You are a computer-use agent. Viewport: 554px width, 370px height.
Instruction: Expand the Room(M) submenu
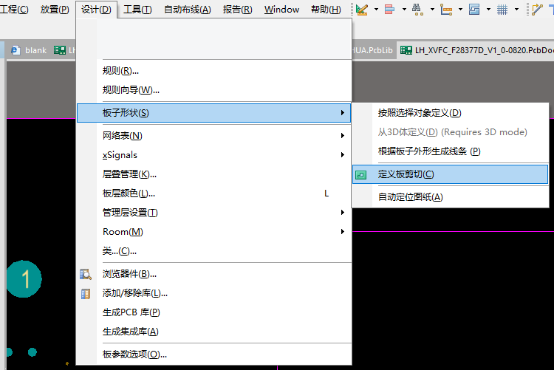(x=214, y=232)
